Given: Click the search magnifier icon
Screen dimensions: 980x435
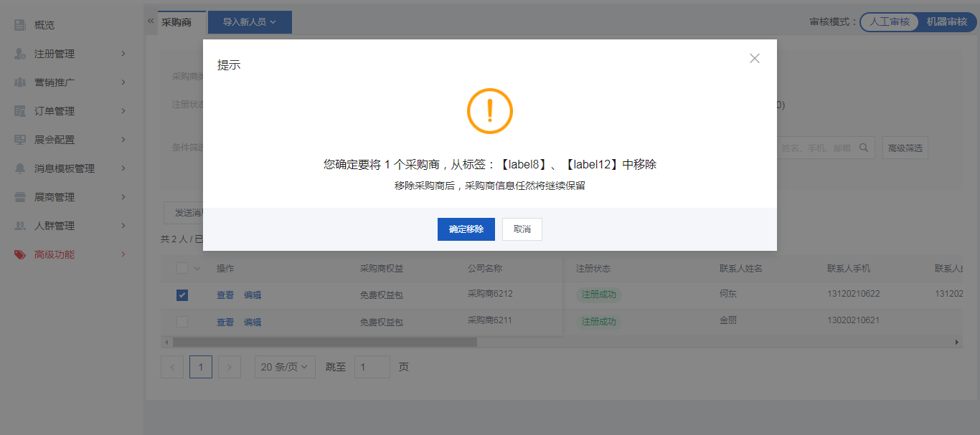Looking at the screenshot, I should [x=864, y=148].
